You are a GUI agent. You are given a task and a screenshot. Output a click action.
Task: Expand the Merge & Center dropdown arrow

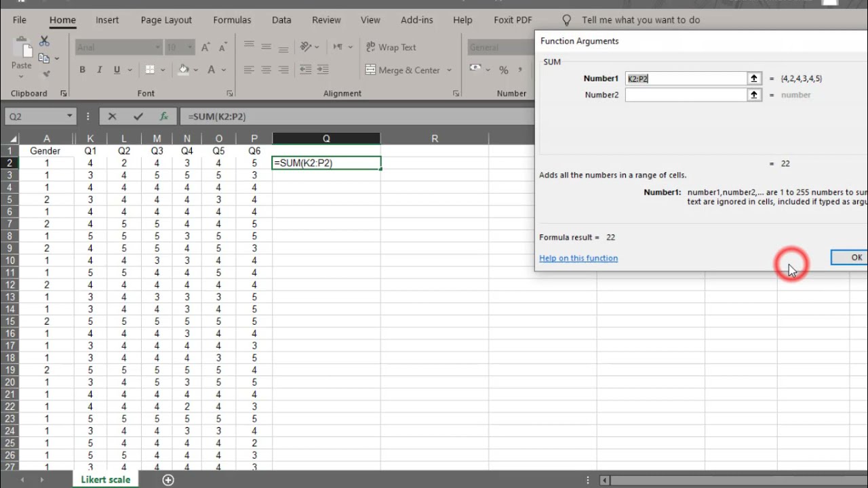pos(449,70)
